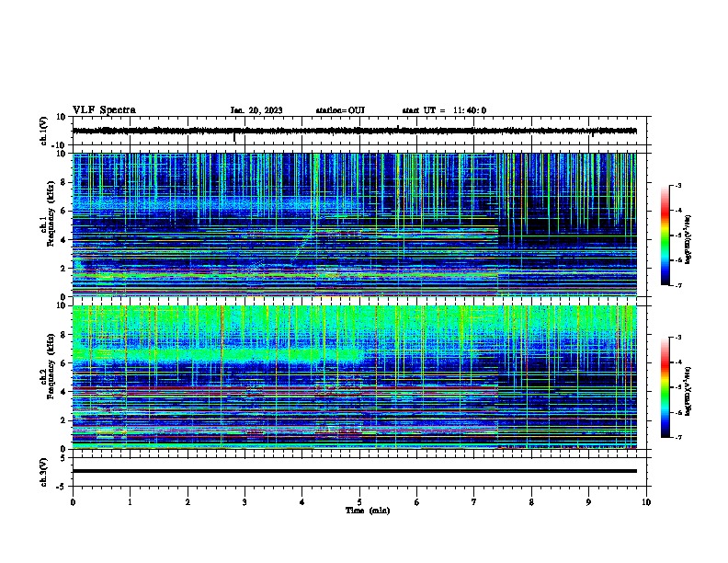Click the "-5" tick on ch.3(V) axis
Viewport: 728px width, 563px height.
[63, 487]
